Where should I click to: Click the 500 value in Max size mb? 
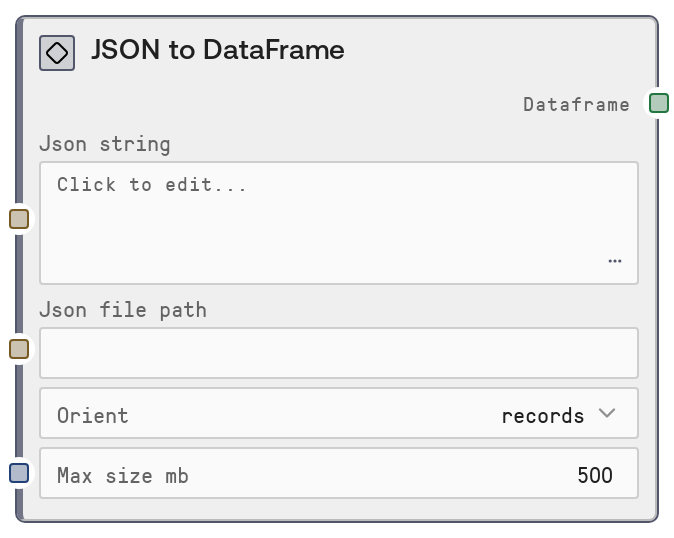tap(595, 476)
